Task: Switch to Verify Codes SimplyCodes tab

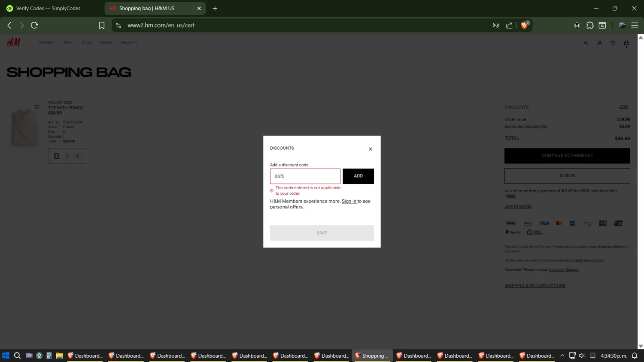Action: pyautogui.click(x=48, y=8)
